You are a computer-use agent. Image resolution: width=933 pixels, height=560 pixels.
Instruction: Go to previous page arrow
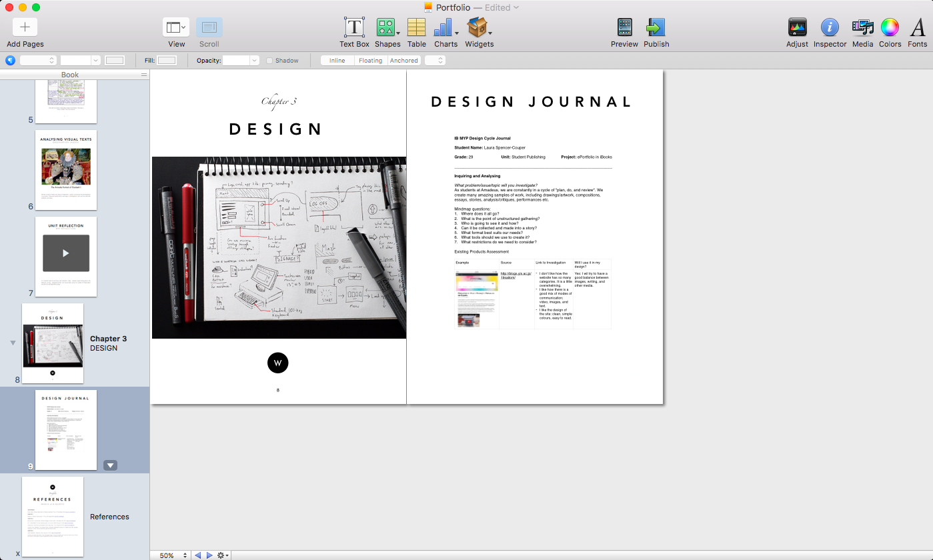(x=197, y=555)
